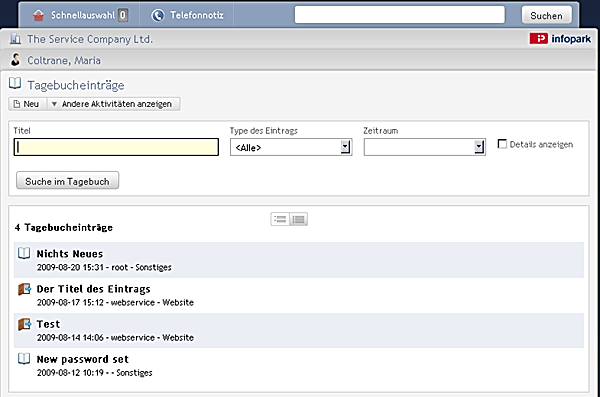
Task: Switch to the compact list view icon
Action: [x=280, y=219]
